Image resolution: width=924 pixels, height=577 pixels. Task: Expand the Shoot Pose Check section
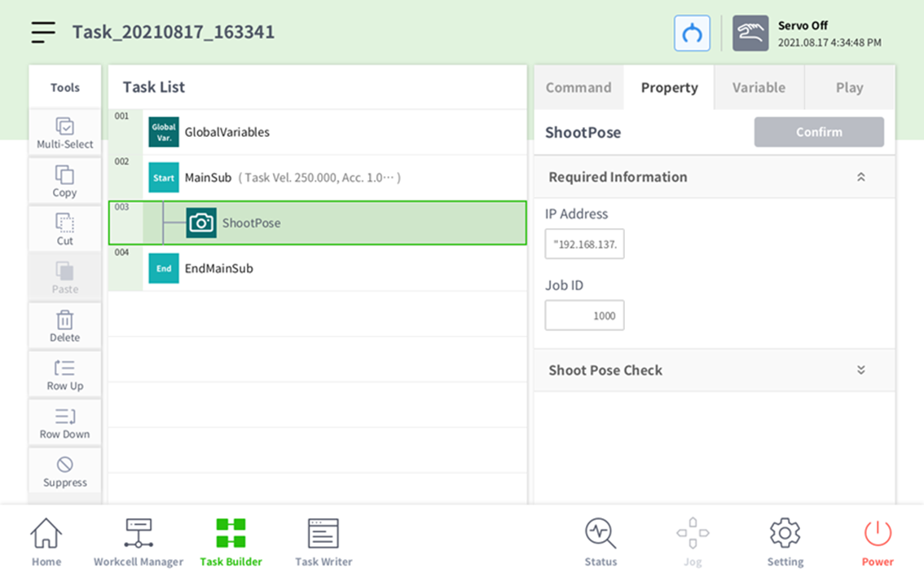pyautogui.click(x=860, y=370)
